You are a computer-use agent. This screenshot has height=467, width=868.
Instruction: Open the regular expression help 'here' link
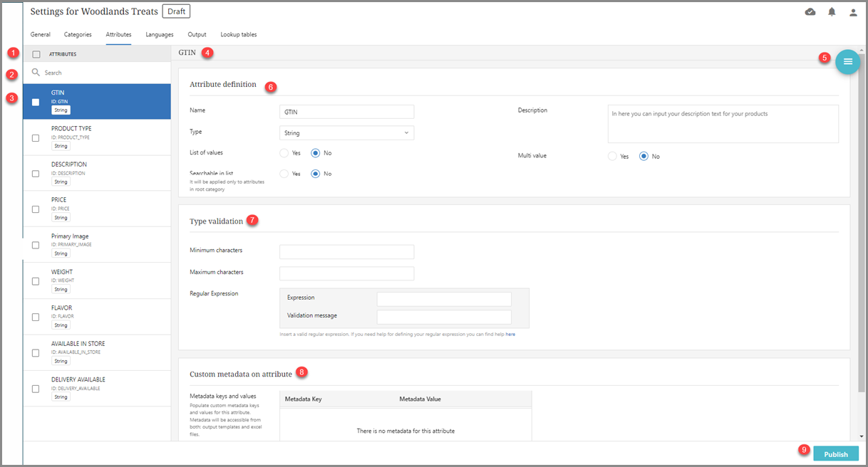point(510,334)
